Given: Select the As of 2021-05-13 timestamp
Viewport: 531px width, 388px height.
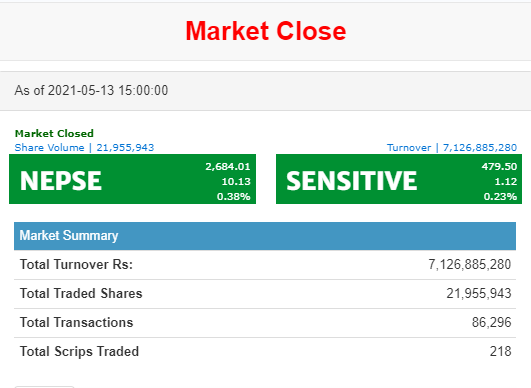Looking at the screenshot, I should 91,90.
